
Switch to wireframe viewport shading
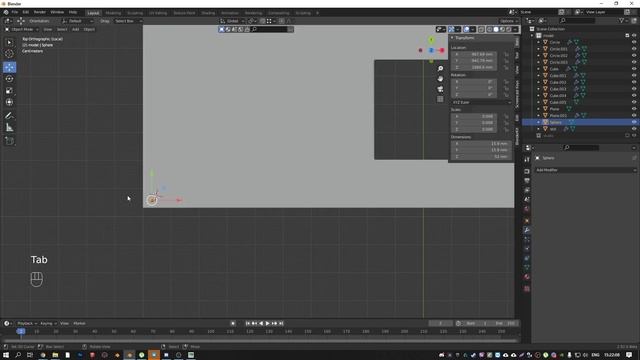pos(490,29)
